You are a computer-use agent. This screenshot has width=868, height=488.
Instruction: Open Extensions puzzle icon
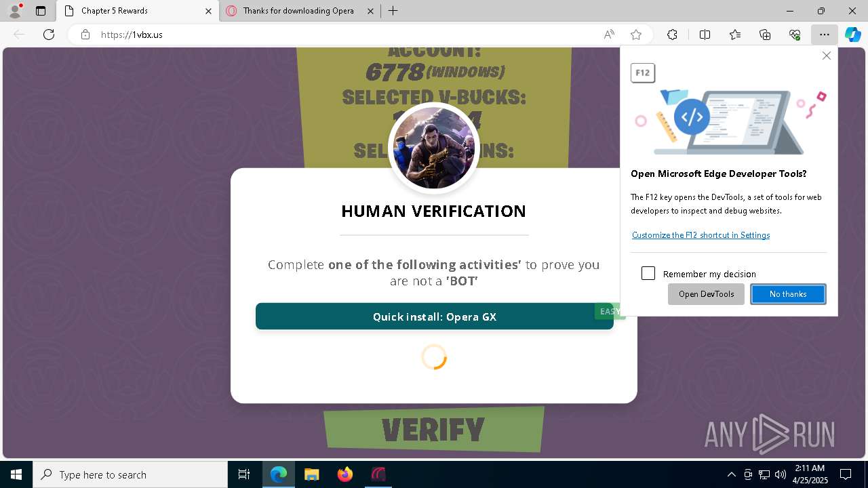pos(672,35)
